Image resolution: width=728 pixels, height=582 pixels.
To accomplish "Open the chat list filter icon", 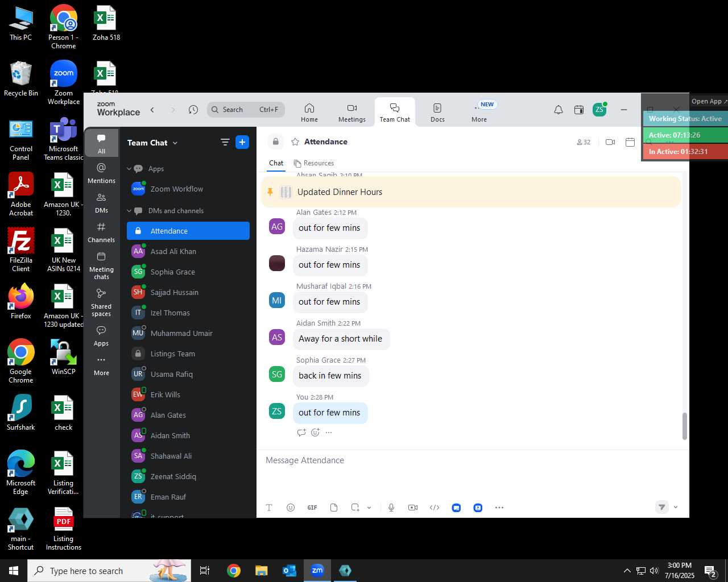I will (225, 142).
